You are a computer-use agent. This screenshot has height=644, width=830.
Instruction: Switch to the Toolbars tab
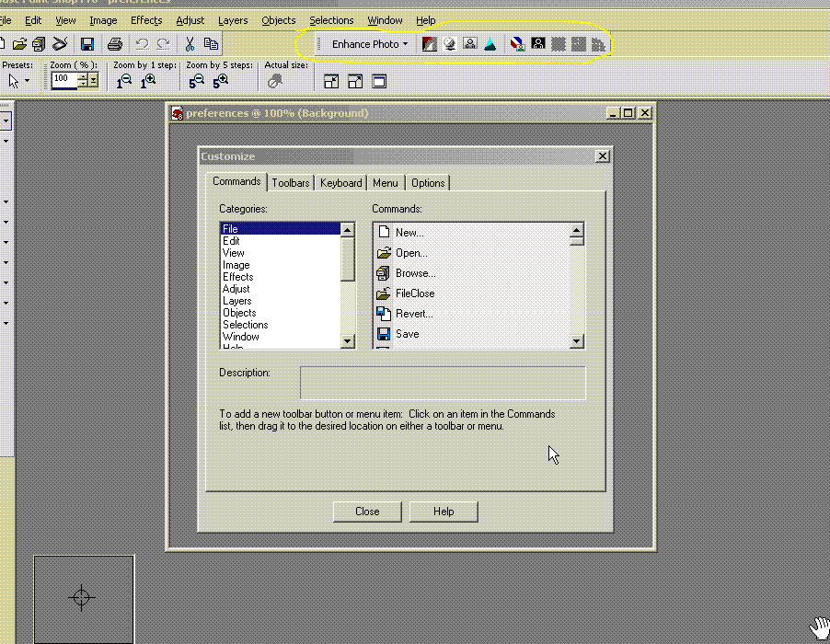coord(291,182)
